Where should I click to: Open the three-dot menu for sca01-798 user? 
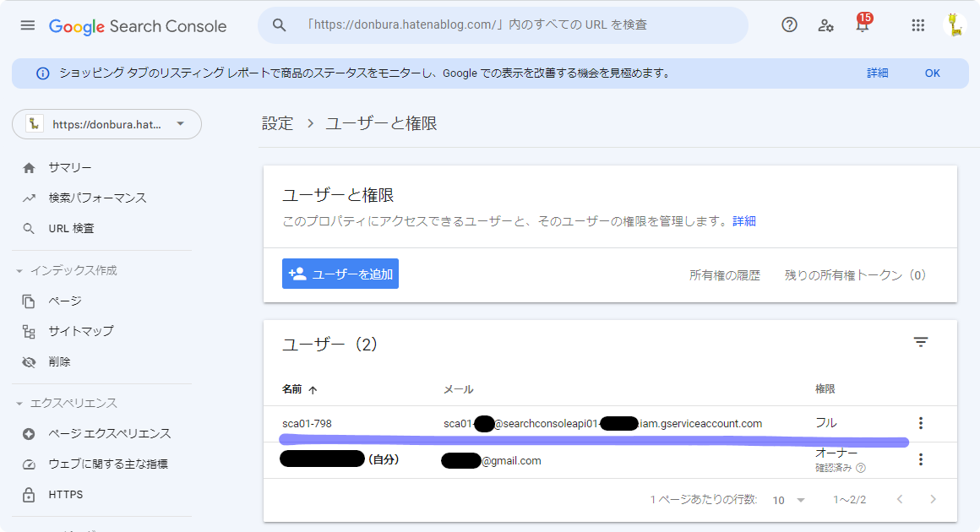920,422
